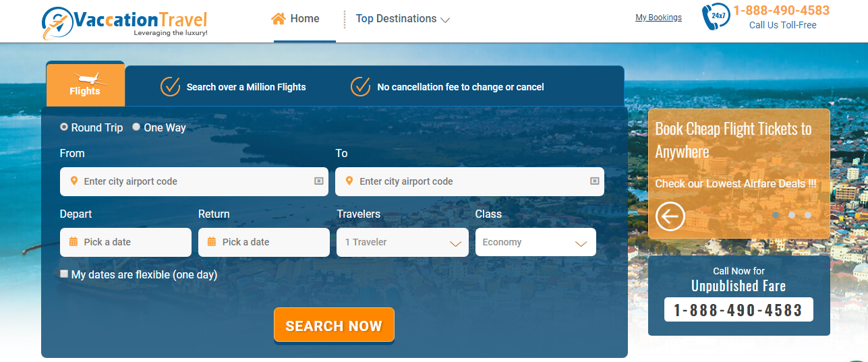Screen dimensions: 868x362
Task: Click the Depart calendar icon
Action: [74, 242]
